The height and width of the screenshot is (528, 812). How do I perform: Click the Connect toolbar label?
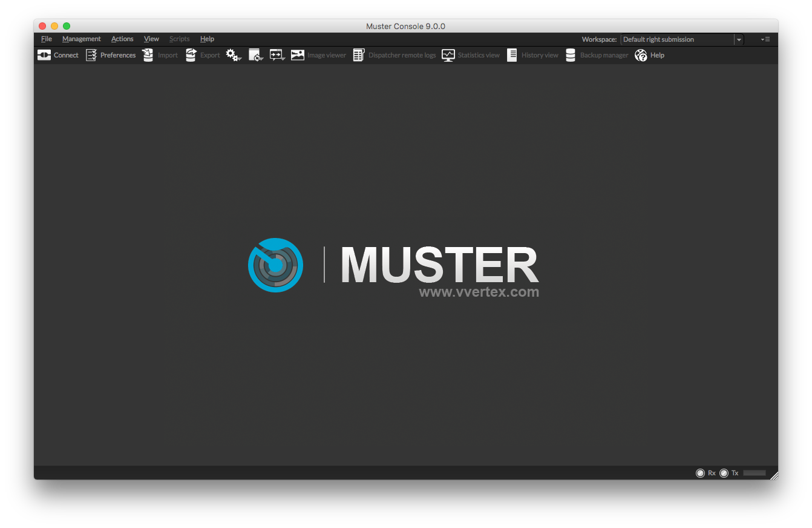66,55
